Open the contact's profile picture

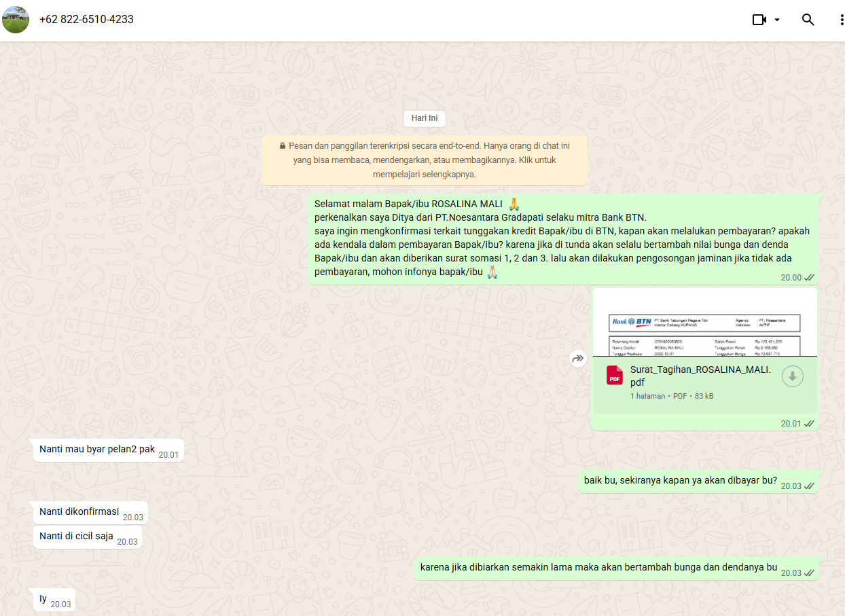tap(16, 20)
